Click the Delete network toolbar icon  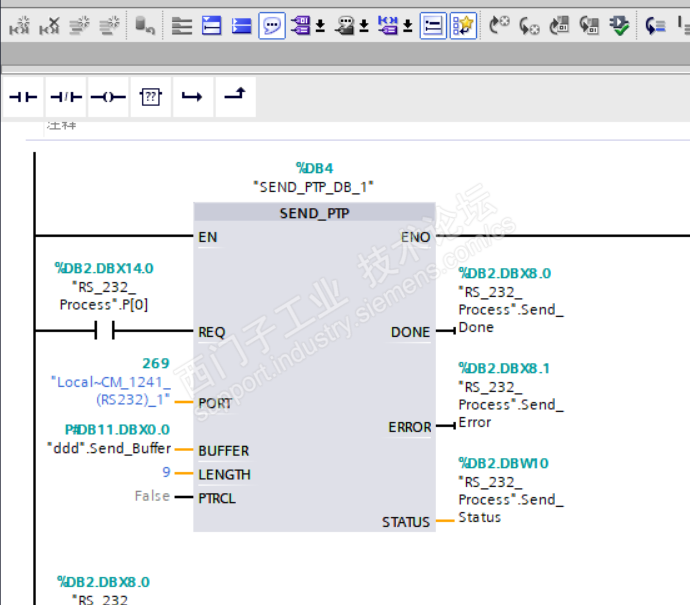tap(49, 26)
